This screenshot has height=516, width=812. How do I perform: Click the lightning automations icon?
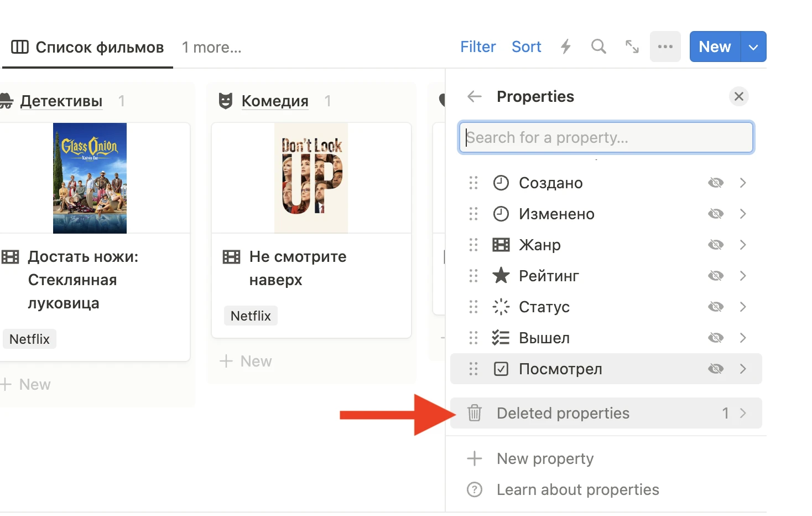pos(565,47)
